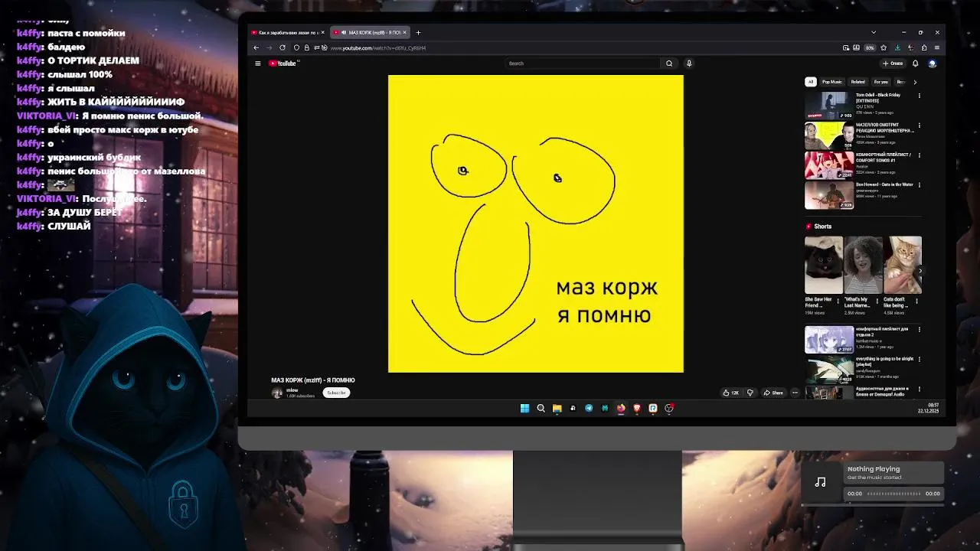
Task: Go back with the browser back arrow
Action: pyautogui.click(x=256, y=47)
